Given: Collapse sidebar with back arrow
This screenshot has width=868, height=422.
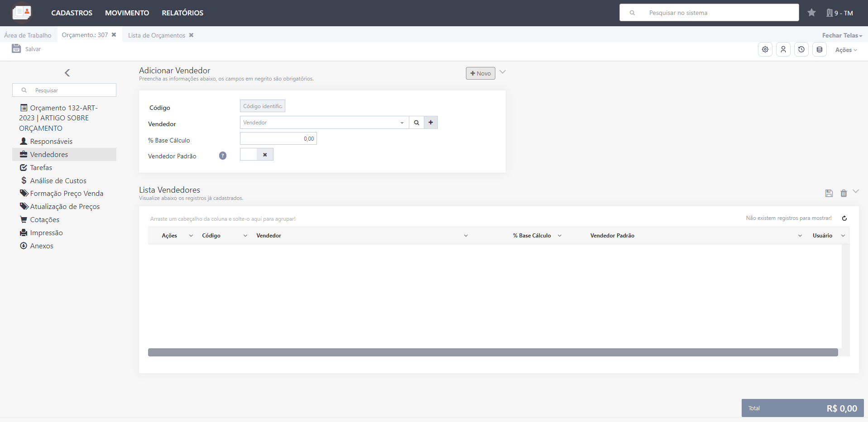Looking at the screenshot, I should click(67, 73).
